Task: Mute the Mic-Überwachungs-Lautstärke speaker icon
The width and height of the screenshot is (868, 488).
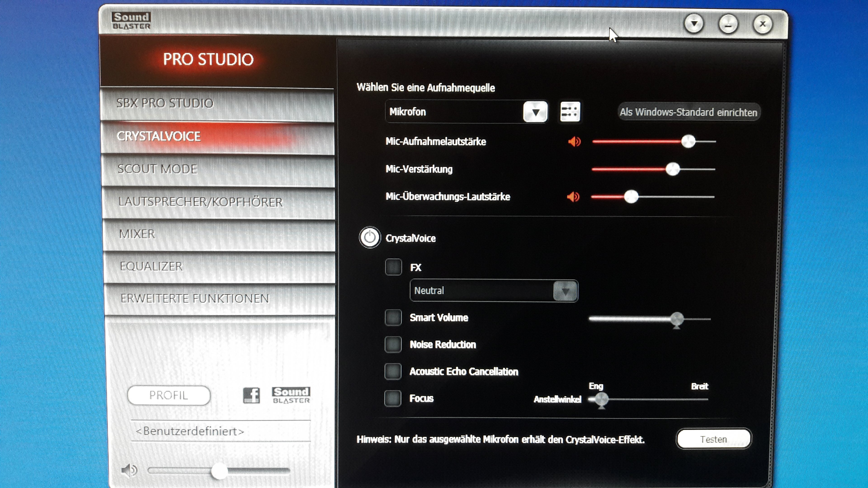Action: pyautogui.click(x=573, y=197)
